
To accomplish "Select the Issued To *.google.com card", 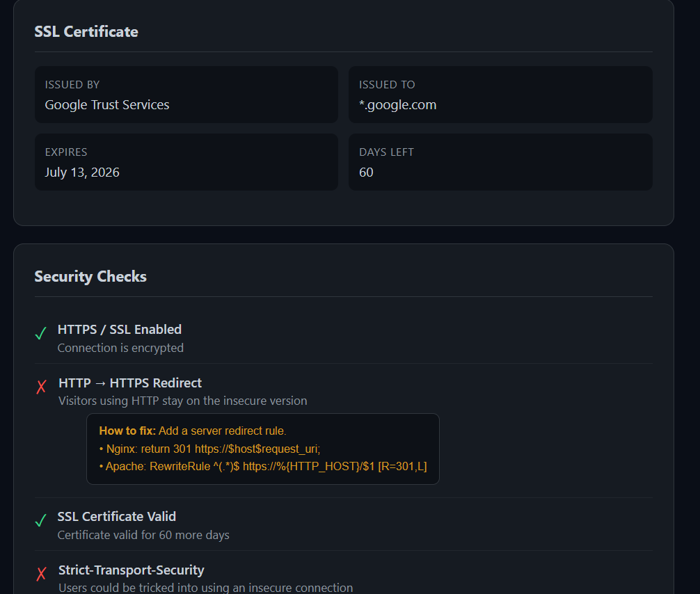I will tap(500, 95).
